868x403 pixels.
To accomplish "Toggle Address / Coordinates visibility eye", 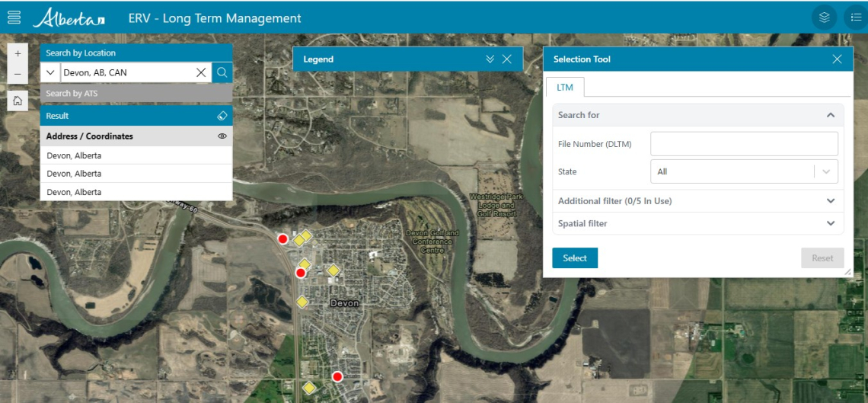I will tap(222, 136).
